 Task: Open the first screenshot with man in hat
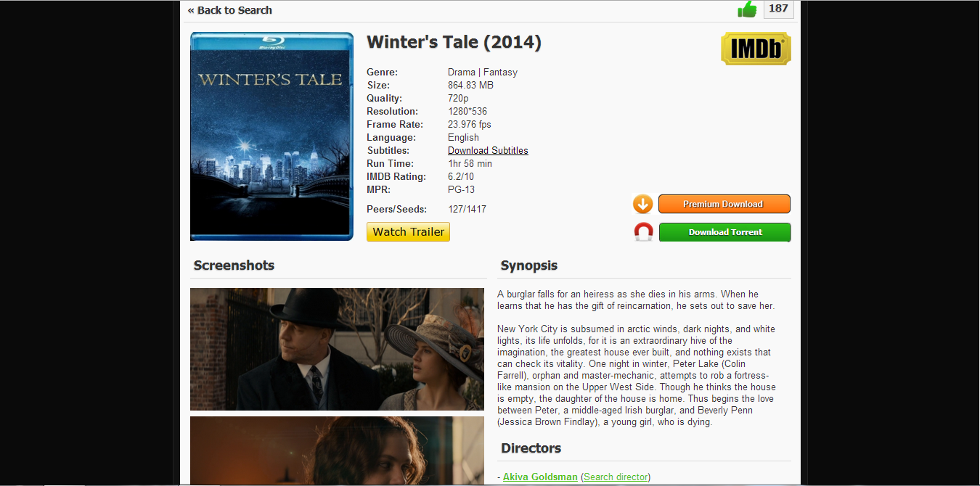337,349
